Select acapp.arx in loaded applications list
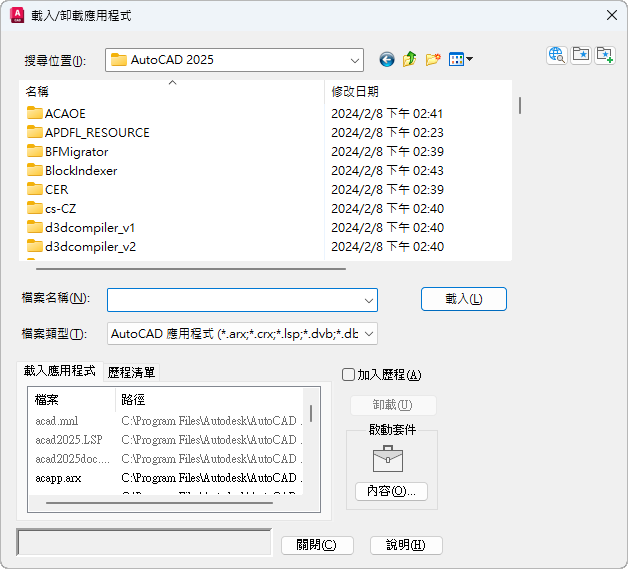 pyautogui.click(x=58, y=478)
